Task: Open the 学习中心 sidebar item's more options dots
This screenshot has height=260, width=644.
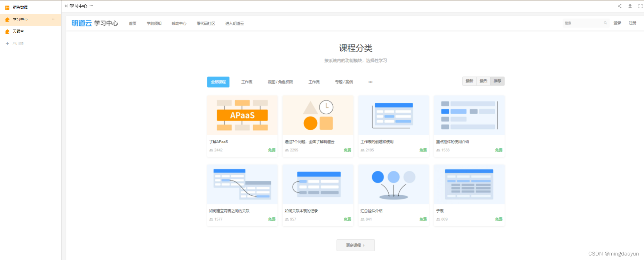Action: tap(54, 19)
